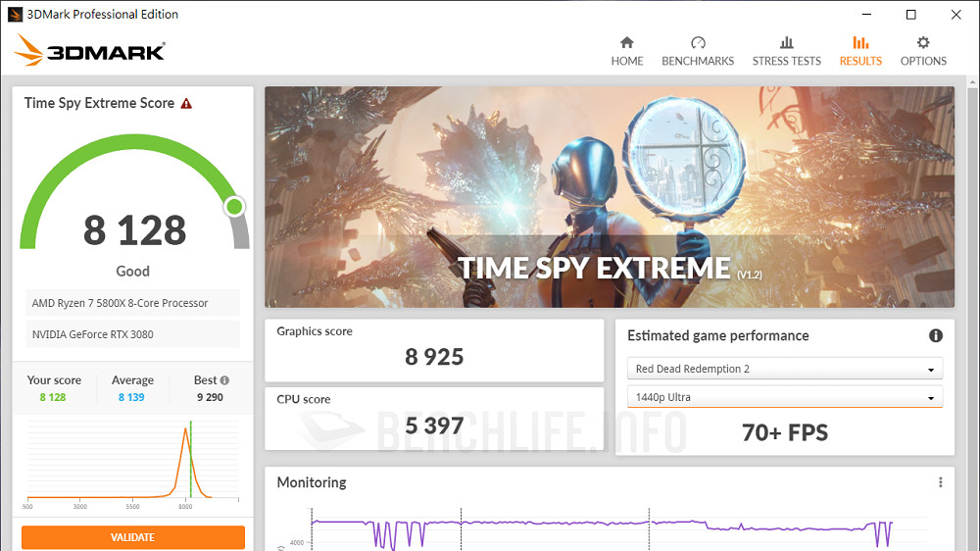This screenshot has width=980, height=551.
Task: Click the 3DMark logo
Action: click(x=90, y=51)
